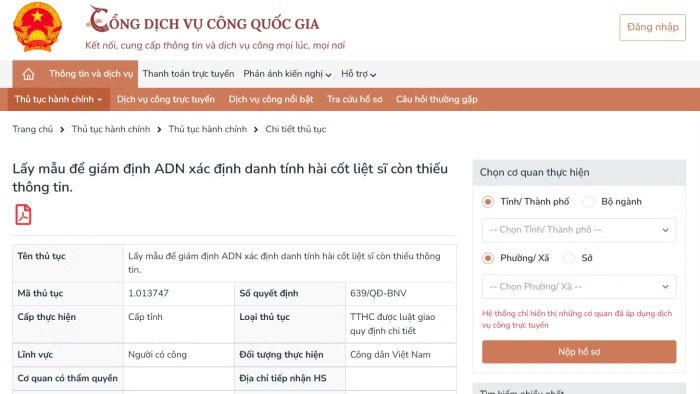Open the home icon in navigation bar
This screenshot has height=394, width=700.
[x=29, y=74]
